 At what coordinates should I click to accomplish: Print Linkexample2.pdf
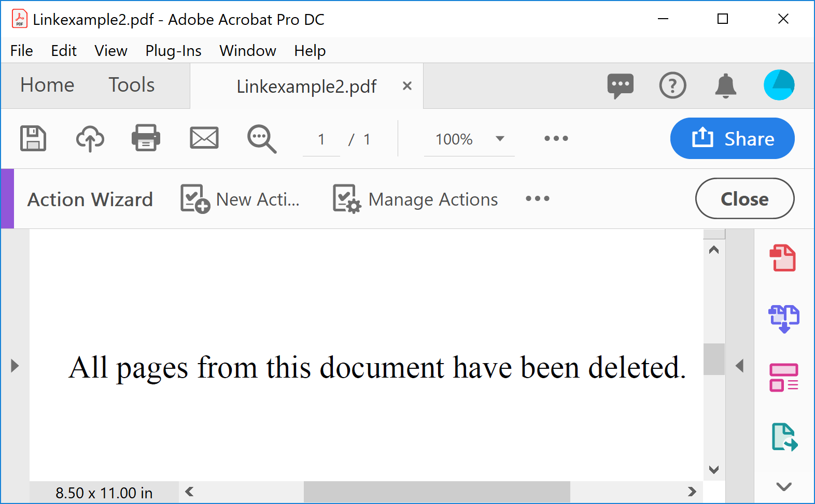pos(145,138)
